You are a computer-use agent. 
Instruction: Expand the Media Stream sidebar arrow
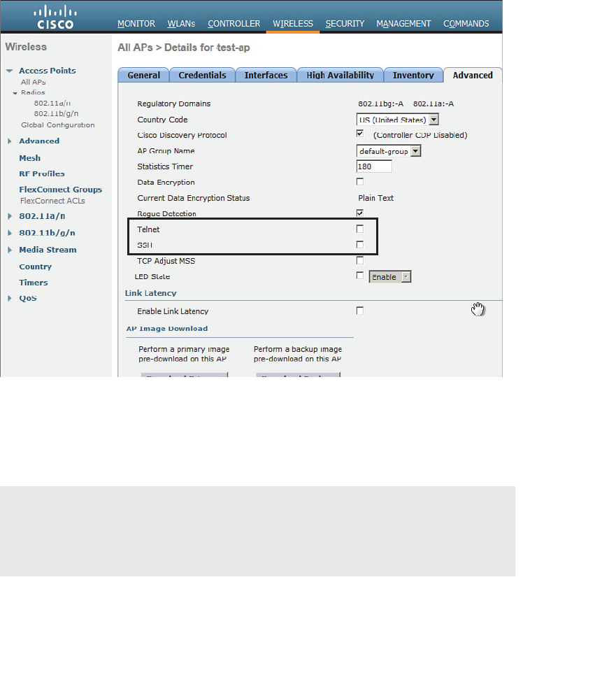(10, 250)
